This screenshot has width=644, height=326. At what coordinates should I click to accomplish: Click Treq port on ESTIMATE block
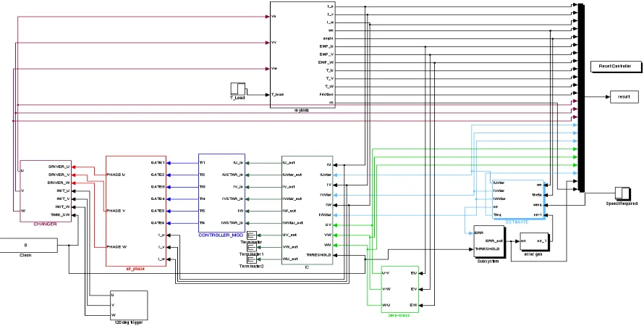click(x=497, y=214)
